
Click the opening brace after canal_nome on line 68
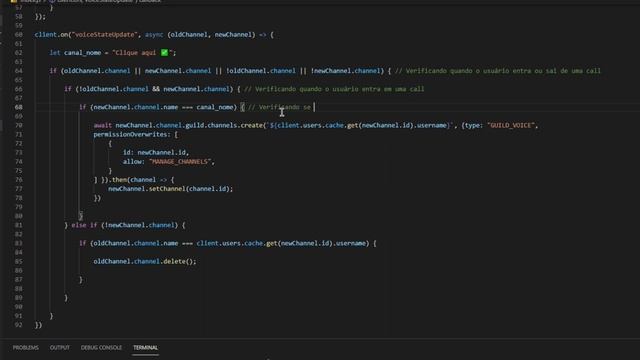(x=242, y=107)
